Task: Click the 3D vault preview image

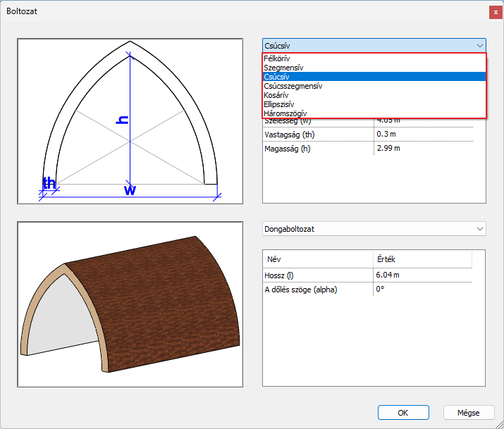Action: 130,304
